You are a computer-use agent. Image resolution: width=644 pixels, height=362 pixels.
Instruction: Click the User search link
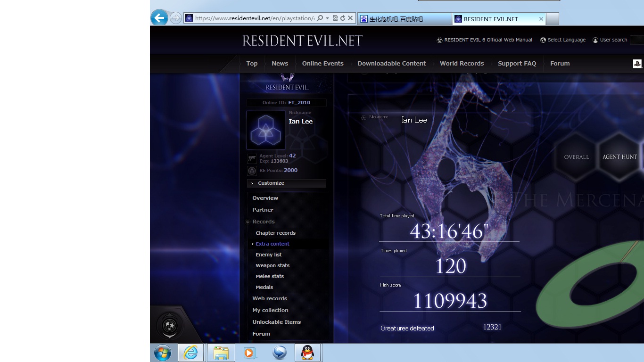[x=613, y=40]
